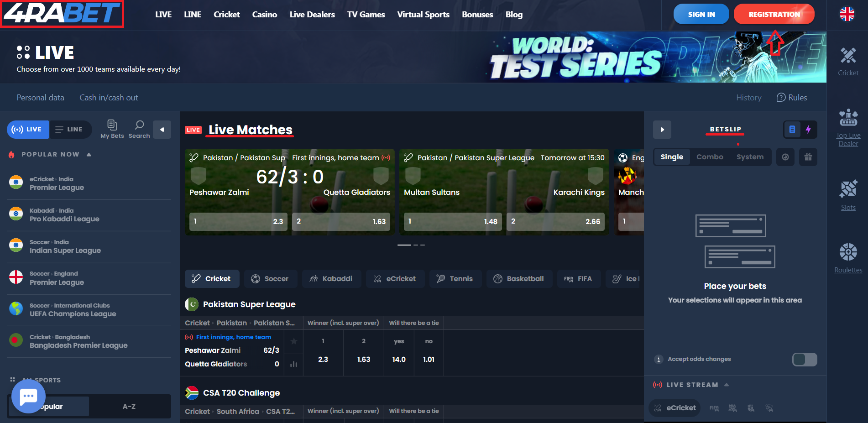Select the Kabaddi sport tab
The image size is (868, 423).
(331, 279)
